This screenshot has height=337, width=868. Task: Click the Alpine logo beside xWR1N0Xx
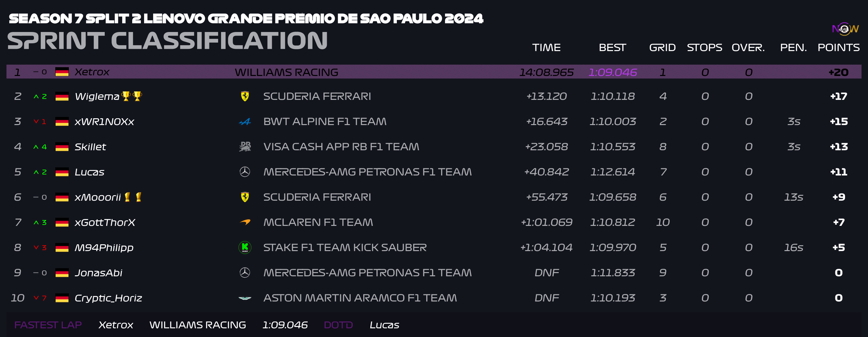(245, 122)
